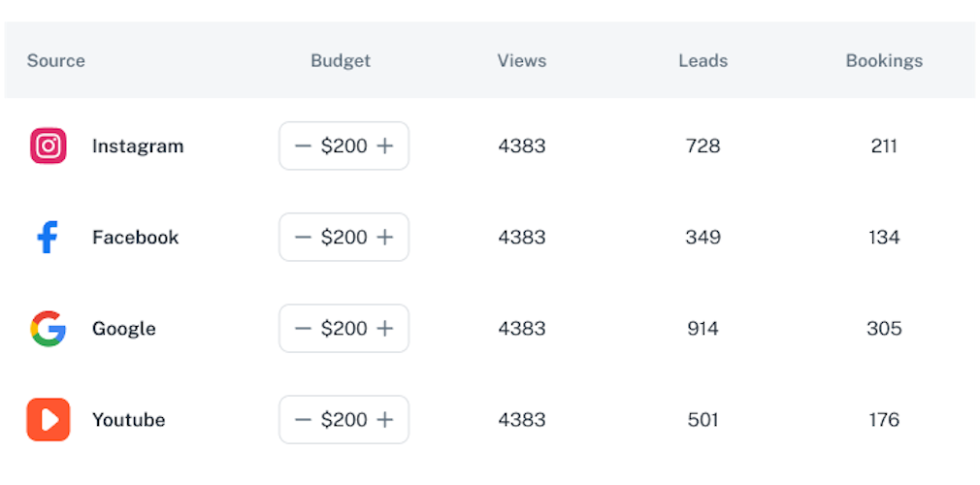
Task: Sort table by Budget column header
Action: 341,60
